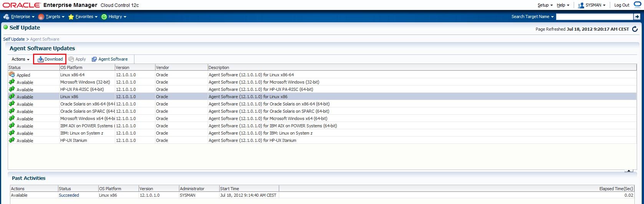This screenshot has height=204, width=644.
Task: Click in the target search input field
Action: 594,16
